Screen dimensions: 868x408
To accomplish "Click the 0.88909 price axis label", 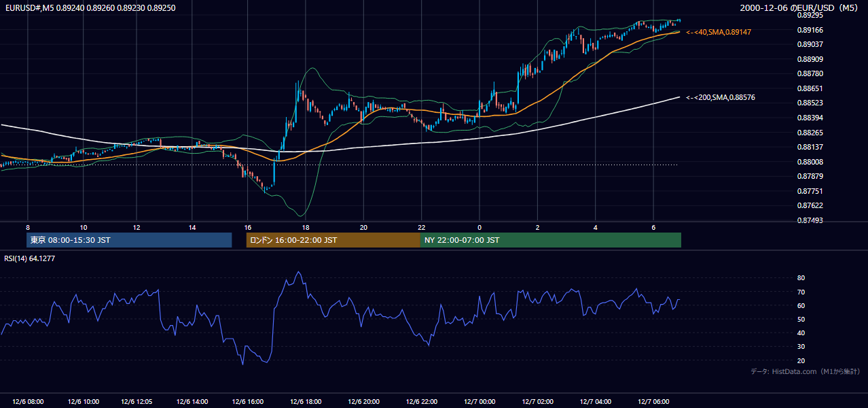I will point(810,59).
